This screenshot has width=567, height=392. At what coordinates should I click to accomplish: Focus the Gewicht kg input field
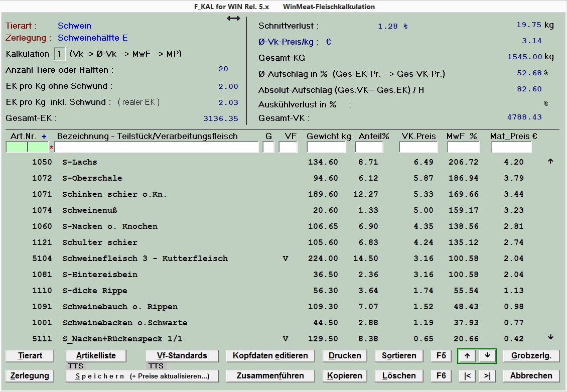pyautogui.click(x=326, y=148)
